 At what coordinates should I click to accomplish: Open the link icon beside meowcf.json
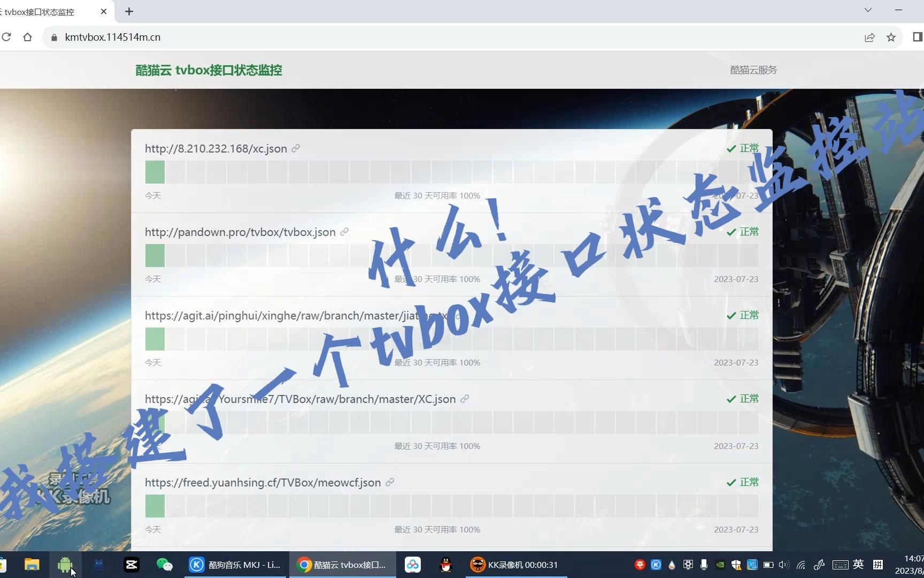(390, 482)
